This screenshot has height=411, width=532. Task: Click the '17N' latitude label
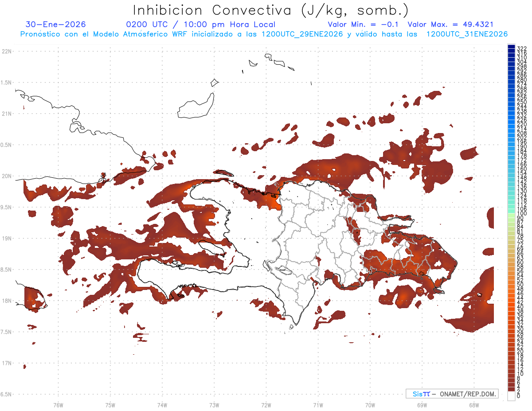7,363
